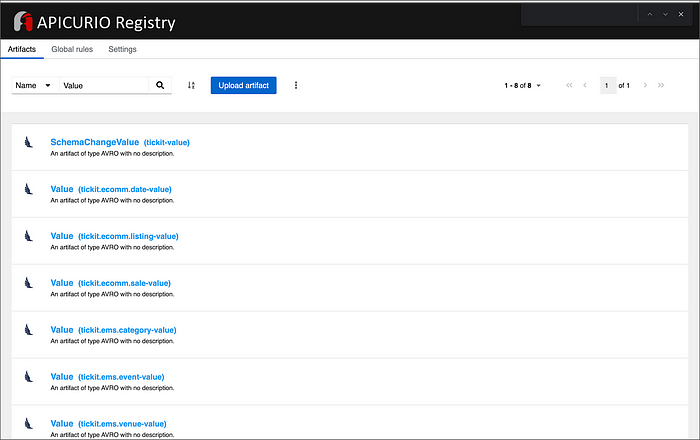Viewport: 700px width, 440px height.
Task: Click the AVRO icon for tickit.ecomm.date-value
Action: tap(29, 189)
